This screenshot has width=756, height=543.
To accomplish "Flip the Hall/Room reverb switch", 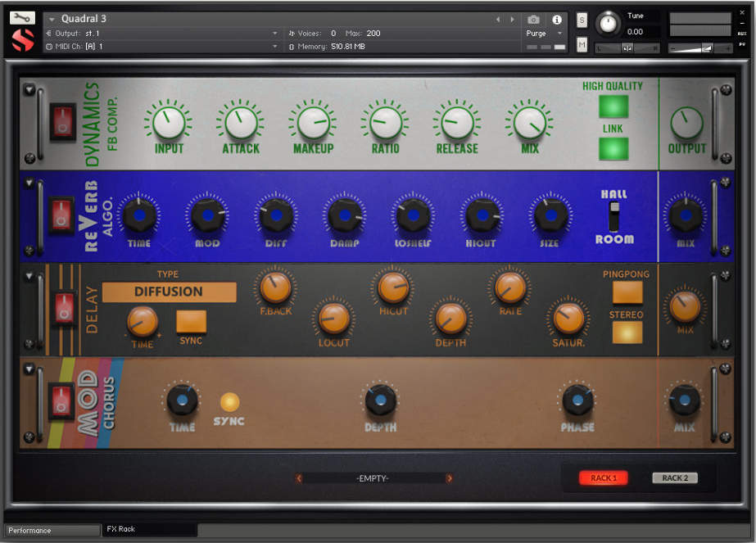I will [613, 216].
